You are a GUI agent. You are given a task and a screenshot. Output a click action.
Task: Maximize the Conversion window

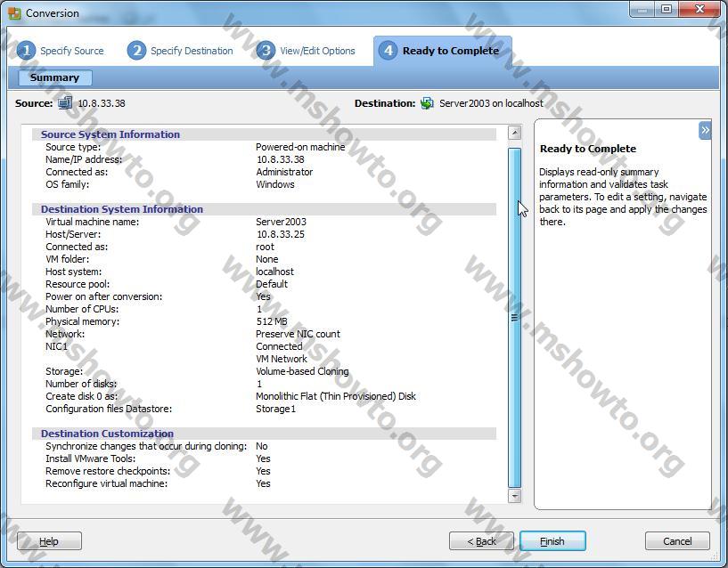pos(667,10)
